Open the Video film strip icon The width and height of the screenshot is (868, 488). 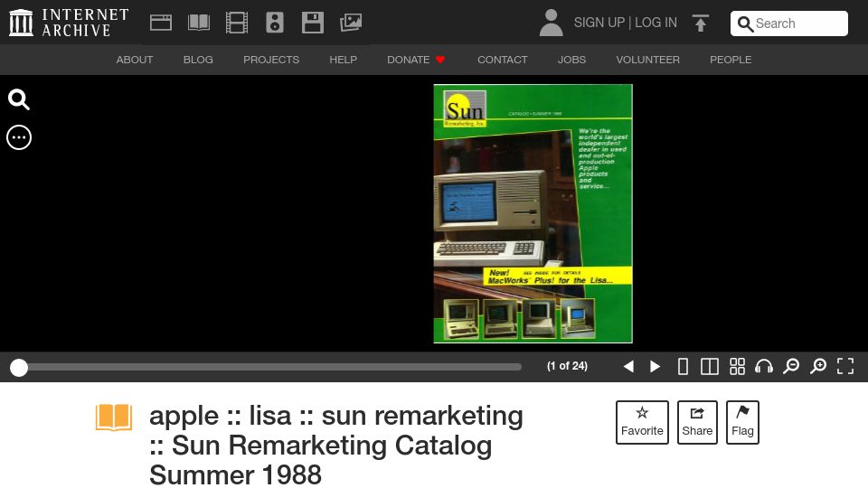237,23
